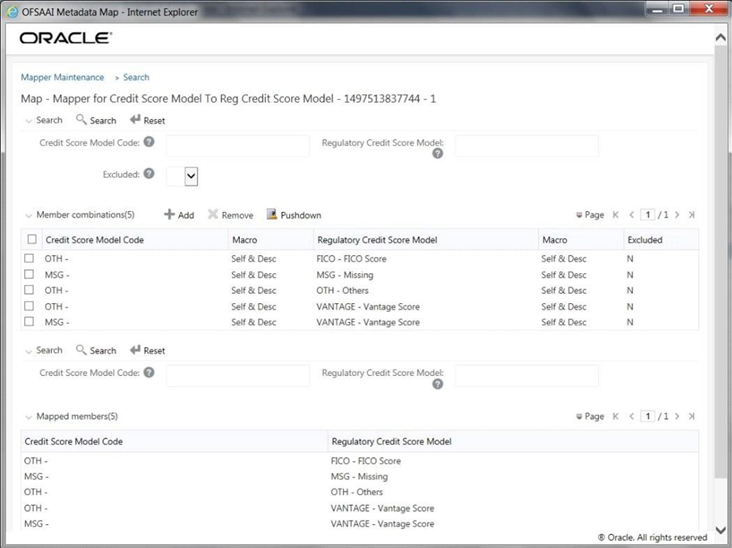This screenshot has height=548, width=732.
Task: Click the lower Reset button
Action: coord(148,350)
